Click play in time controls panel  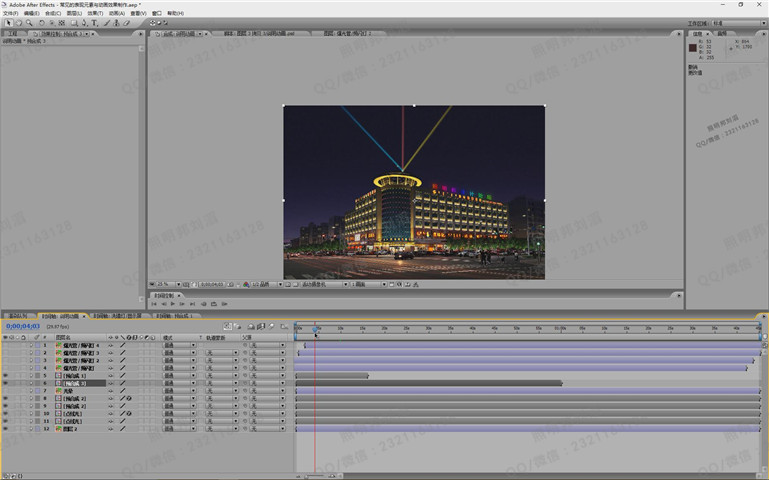click(173, 303)
